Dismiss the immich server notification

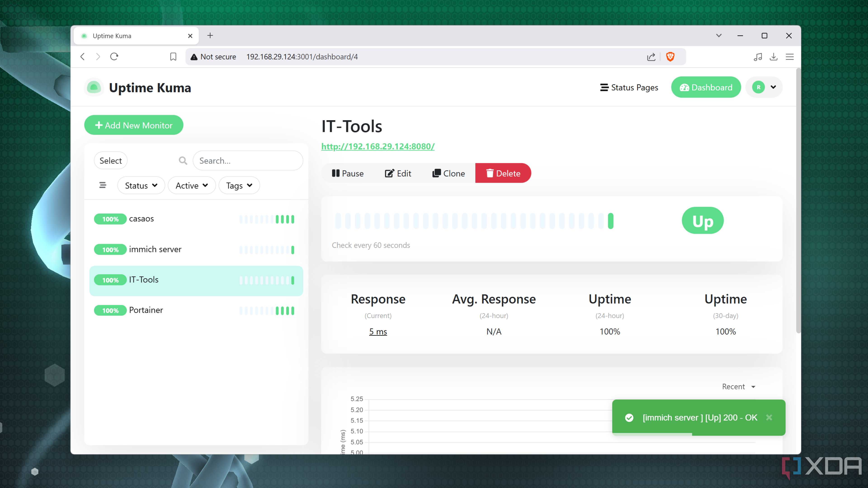[x=769, y=418]
